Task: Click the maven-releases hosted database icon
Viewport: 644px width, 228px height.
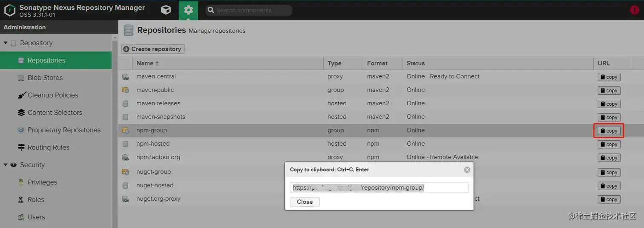Action: coord(125,104)
